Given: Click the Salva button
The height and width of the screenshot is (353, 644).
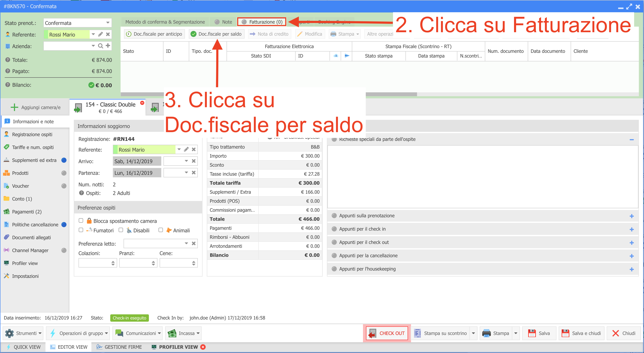Looking at the screenshot, I should pos(539,333).
